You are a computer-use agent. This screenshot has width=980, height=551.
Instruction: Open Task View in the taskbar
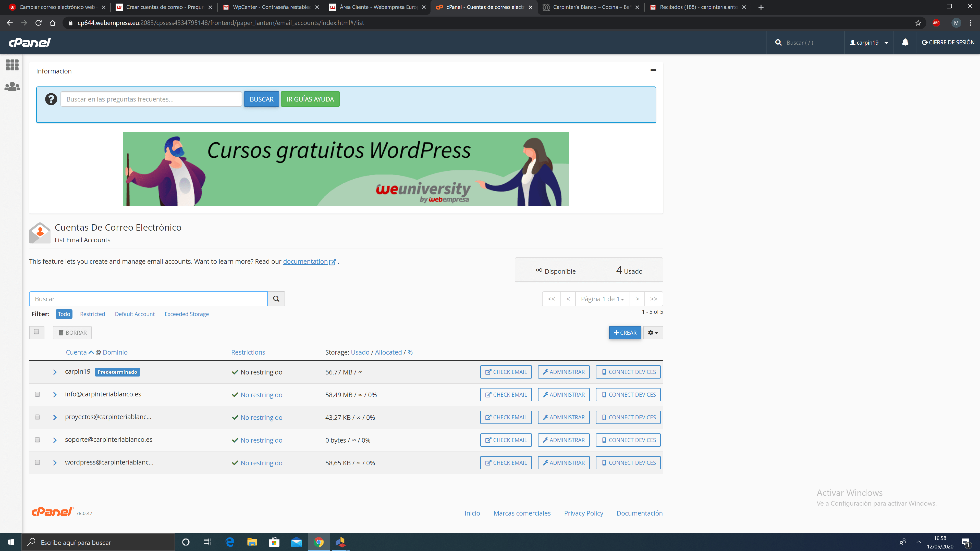click(x=207, y=542)
